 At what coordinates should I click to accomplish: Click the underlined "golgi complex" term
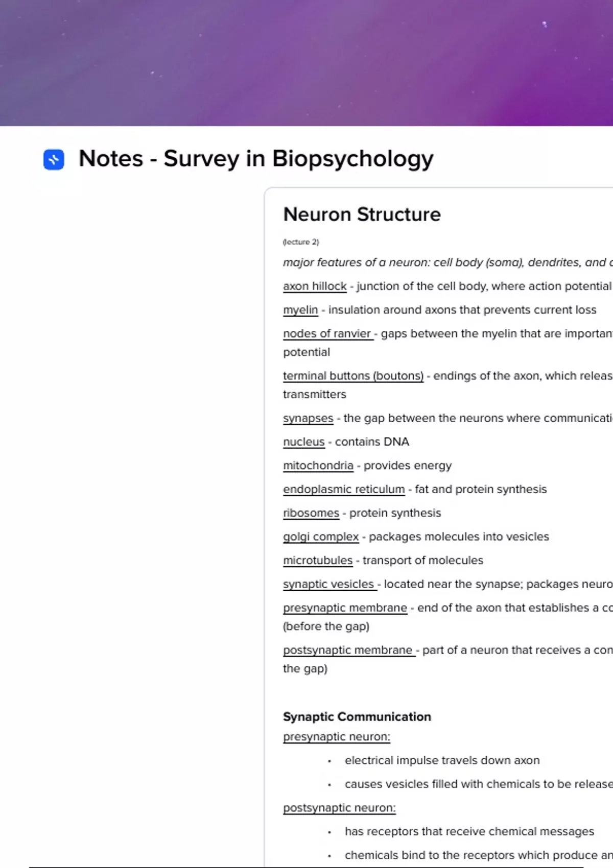click(321, 537)
